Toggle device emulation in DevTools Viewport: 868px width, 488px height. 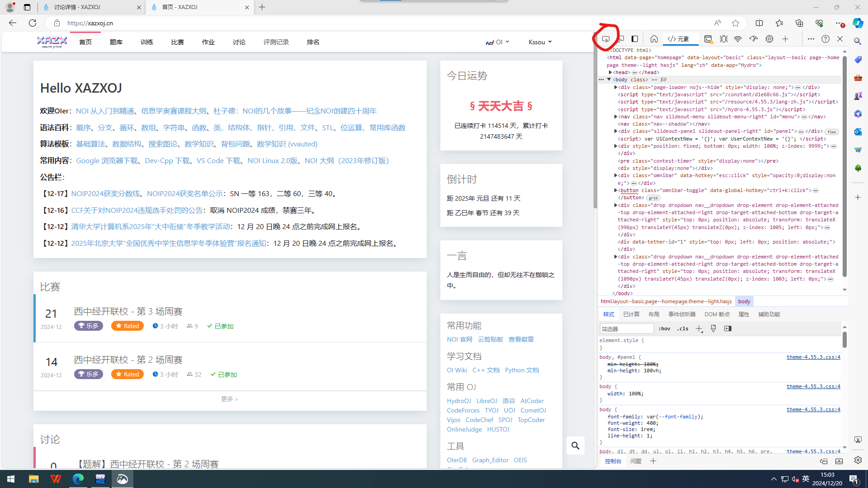(621, 39)
